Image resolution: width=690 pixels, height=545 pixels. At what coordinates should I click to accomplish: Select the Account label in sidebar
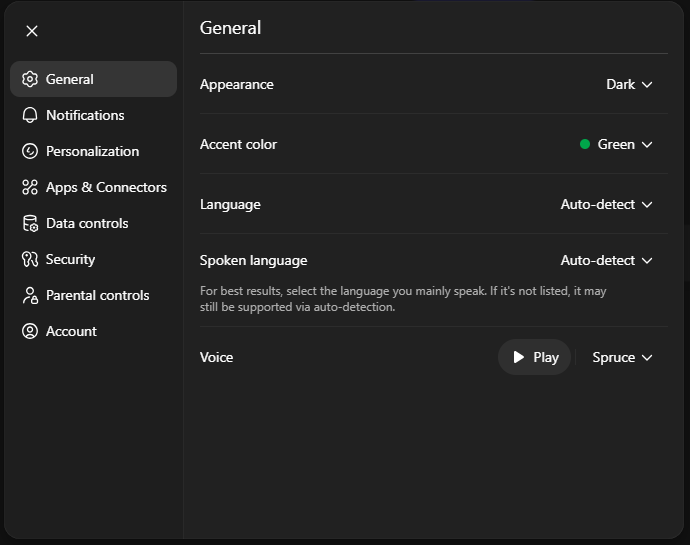point(71,331)
